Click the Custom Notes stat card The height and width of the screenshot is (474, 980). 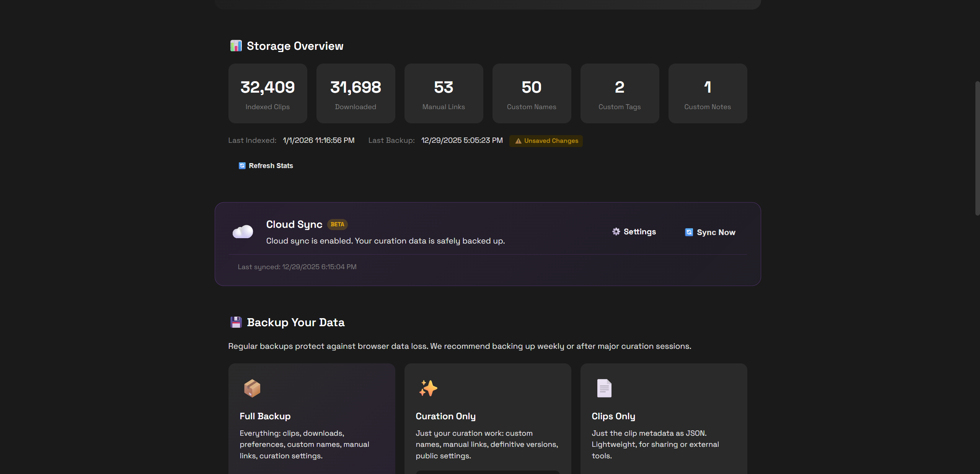pos(708,93)
